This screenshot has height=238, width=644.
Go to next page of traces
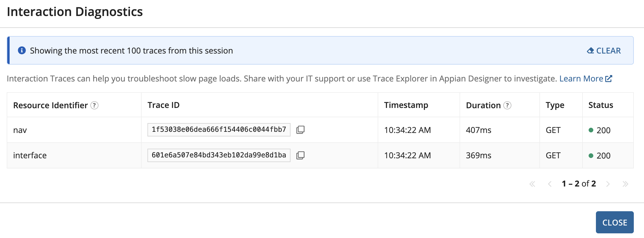pyautogui.click(x=608, y=184)
